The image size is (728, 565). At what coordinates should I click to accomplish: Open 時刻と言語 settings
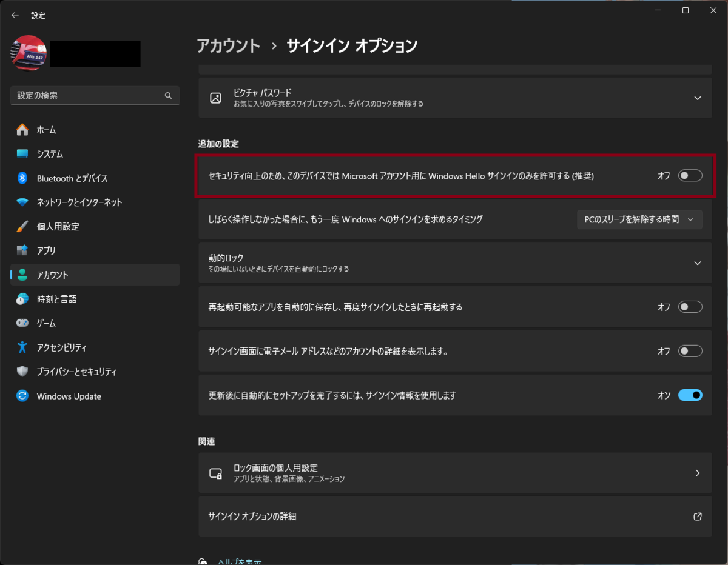95,299
